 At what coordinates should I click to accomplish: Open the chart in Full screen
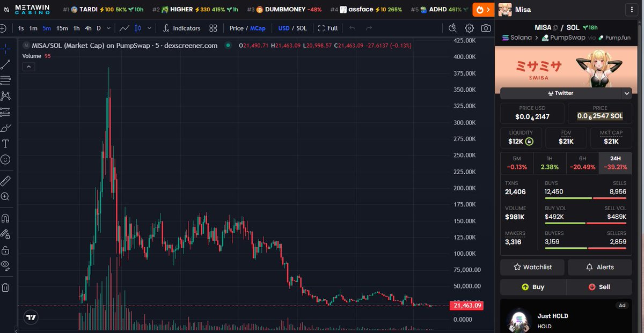(x=328, y=28)
